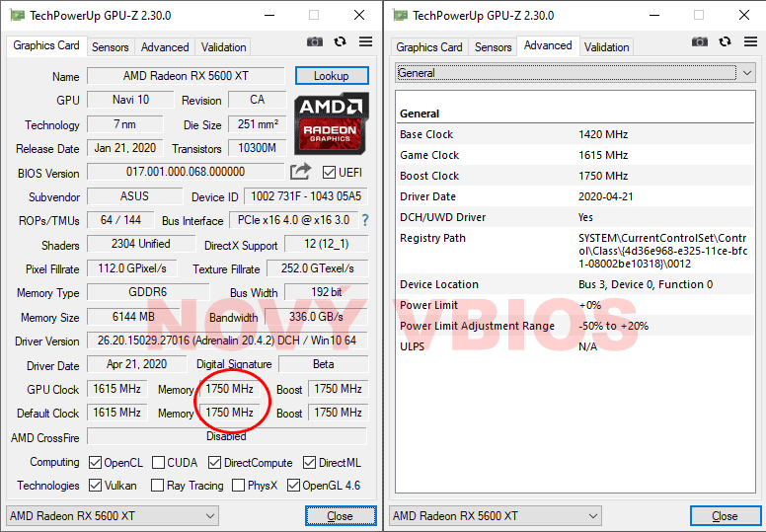Click the Driver Version field
Screen dimensions: 766x532
[x=227, y=341]
